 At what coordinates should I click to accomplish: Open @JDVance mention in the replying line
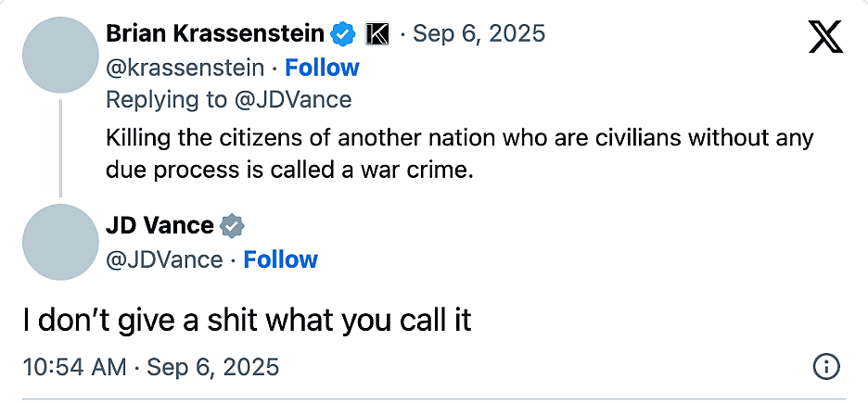coord(292,100)
